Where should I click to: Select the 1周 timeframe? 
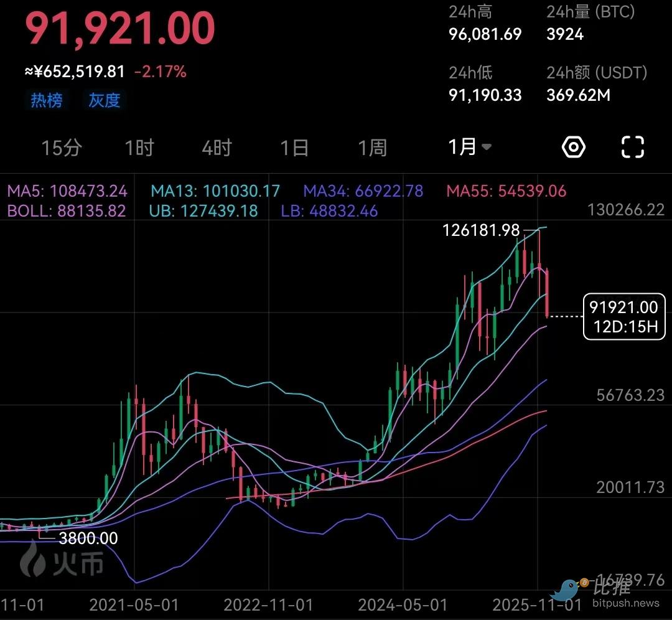(x=372, y=148)
